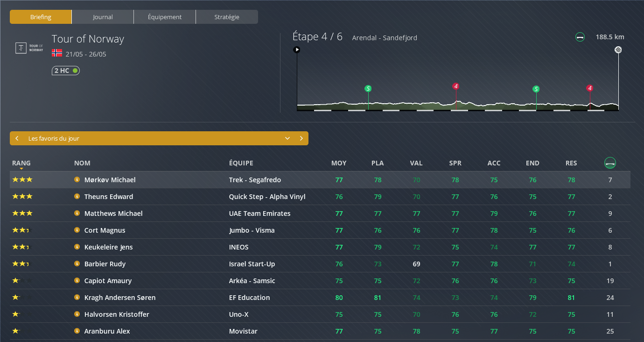Sort by the END column
This screenshot has height=342, width=644.
point(532,163)
